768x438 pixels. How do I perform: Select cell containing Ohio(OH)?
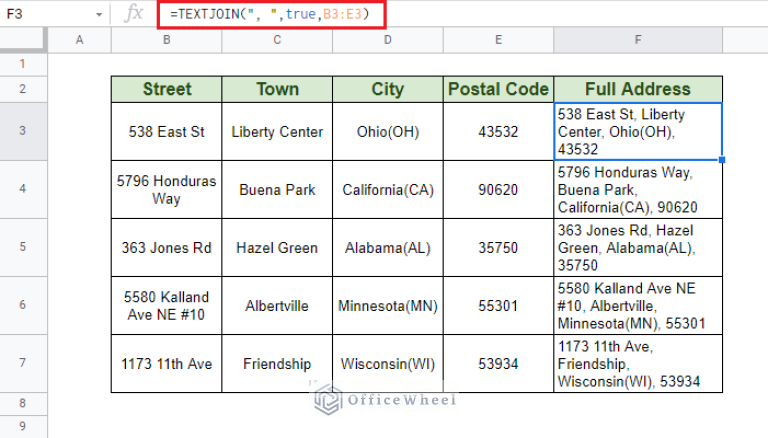point(388,131)
